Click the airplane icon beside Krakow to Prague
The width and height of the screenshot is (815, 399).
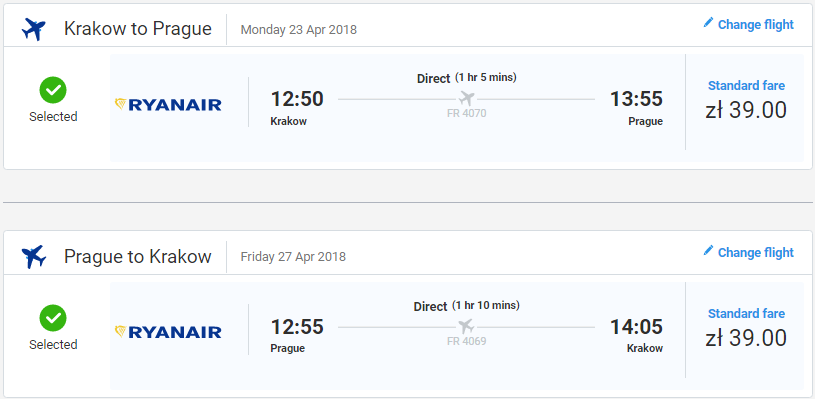(x=34, y=29)
